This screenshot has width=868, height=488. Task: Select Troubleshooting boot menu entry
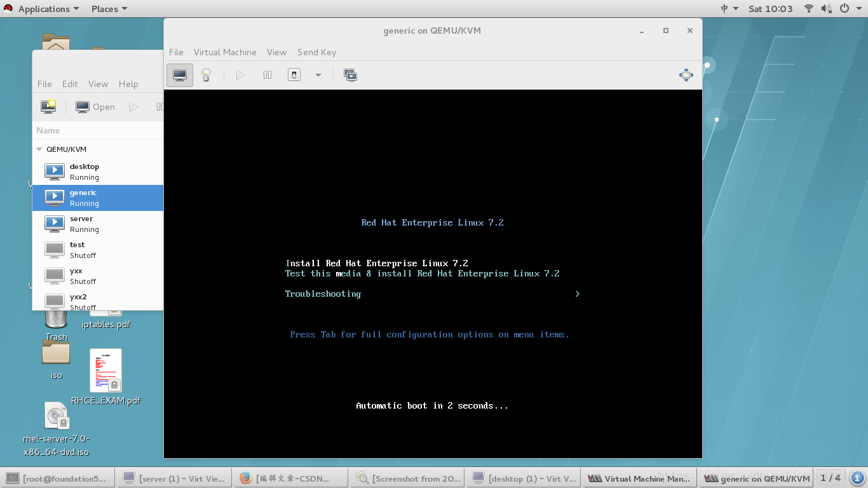pyautogui.click(x=323, y=294)
